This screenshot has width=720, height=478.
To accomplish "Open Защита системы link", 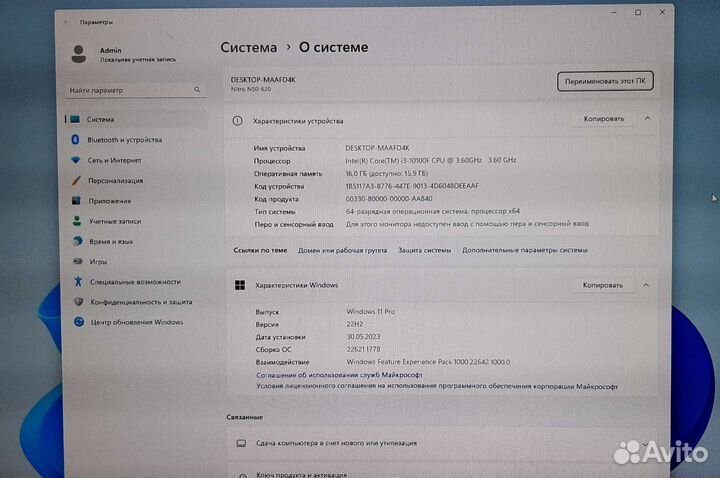I will click(424, 250).
